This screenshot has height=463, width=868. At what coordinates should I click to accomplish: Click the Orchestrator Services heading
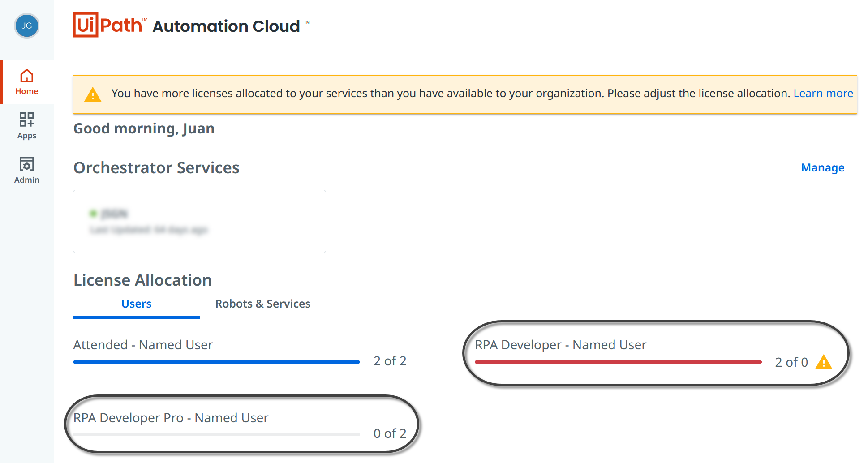pyautogui.click(x=156, y=167)
